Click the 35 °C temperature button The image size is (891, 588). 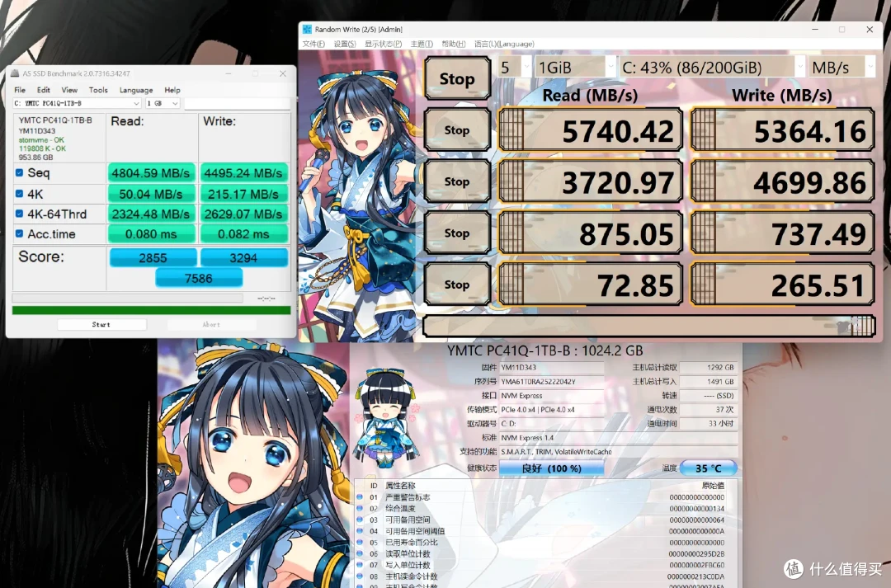point(708,468)
